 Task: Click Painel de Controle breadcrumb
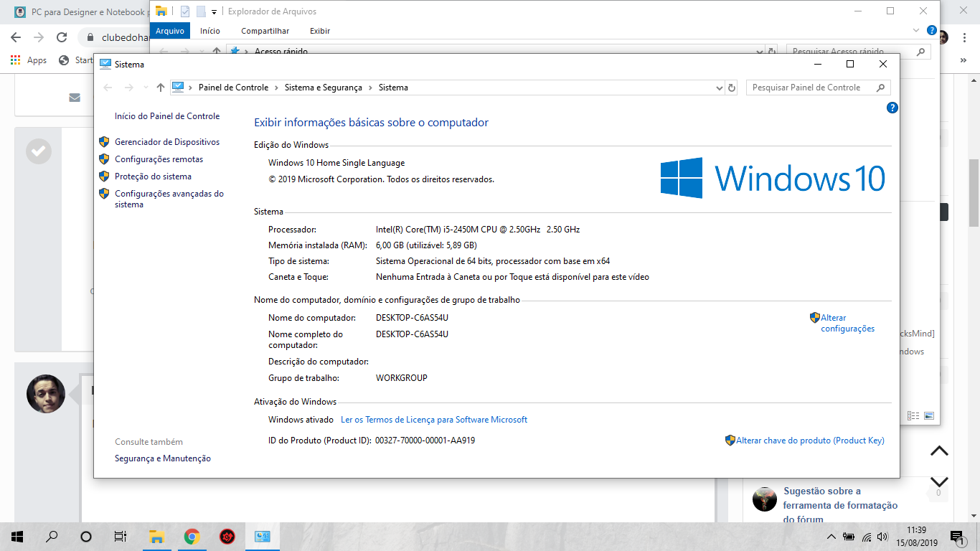coord(233,88)
